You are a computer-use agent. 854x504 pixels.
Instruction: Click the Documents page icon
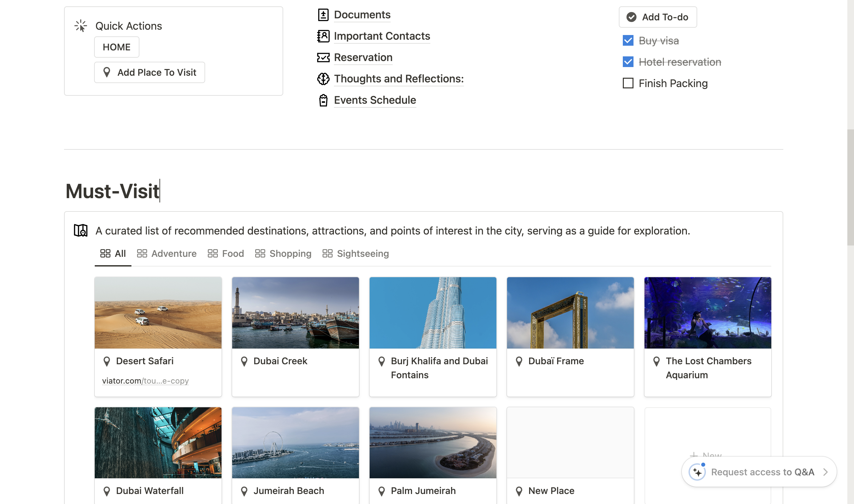point(323,15)
